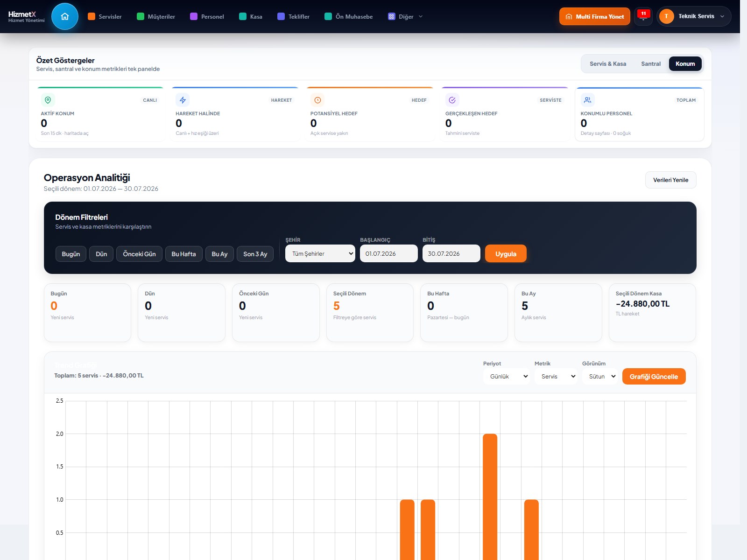Click the home icon button in navbar
The image size is (747, 560).
(x=65, y=16)
